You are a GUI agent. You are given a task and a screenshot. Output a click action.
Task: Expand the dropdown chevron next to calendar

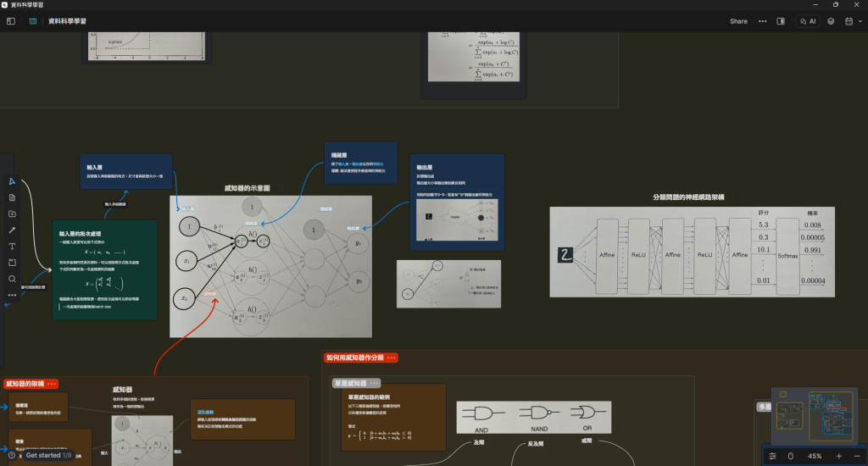pyautogui.click(x=860, y=21)
